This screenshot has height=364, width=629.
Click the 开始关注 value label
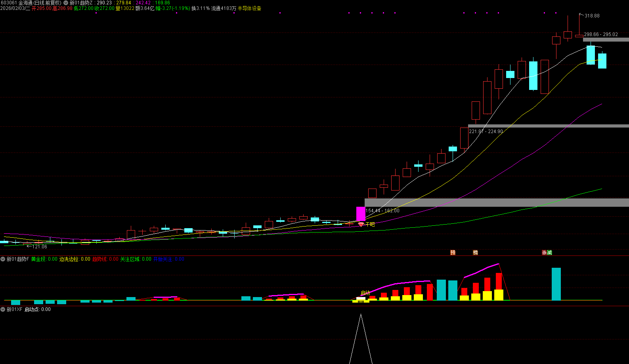(x=168, y=259)
